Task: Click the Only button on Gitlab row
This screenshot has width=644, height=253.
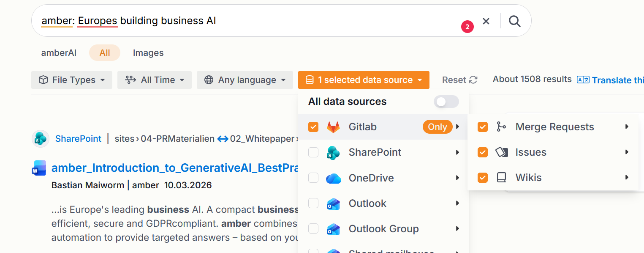Action: pos(437,127)
